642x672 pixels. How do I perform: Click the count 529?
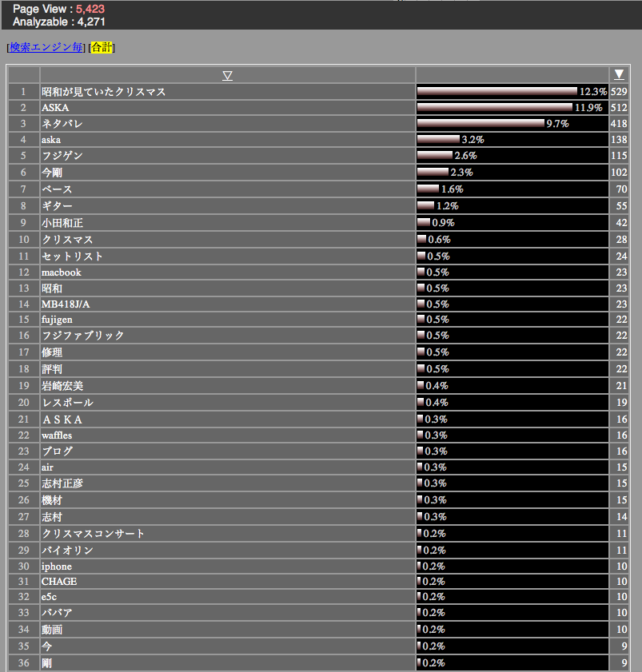tap(619, 92)
